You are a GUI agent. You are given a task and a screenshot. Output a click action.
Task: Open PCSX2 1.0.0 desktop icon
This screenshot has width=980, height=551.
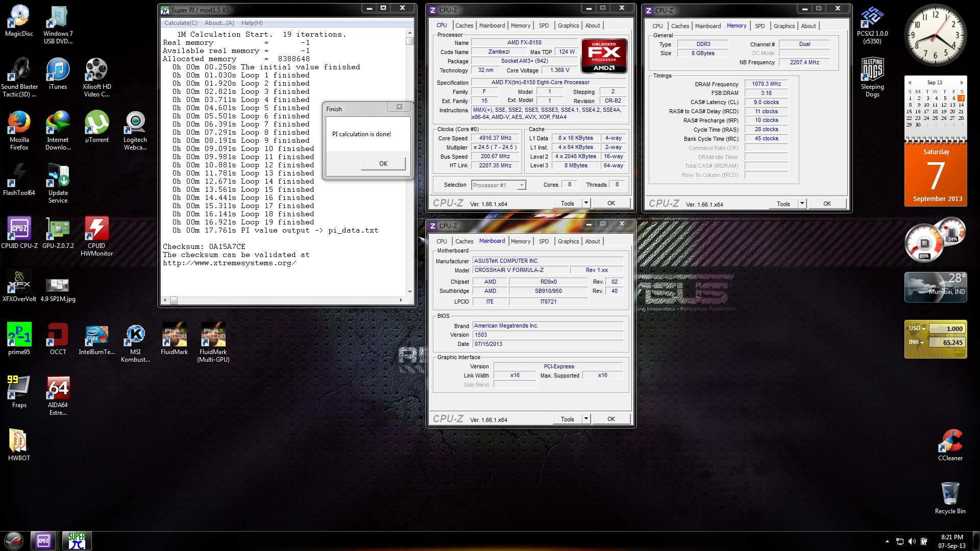872,24
